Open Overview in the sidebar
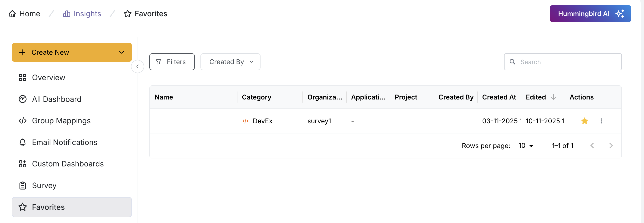Viewport: 644px width, 223px height. (x=48, y=78)
